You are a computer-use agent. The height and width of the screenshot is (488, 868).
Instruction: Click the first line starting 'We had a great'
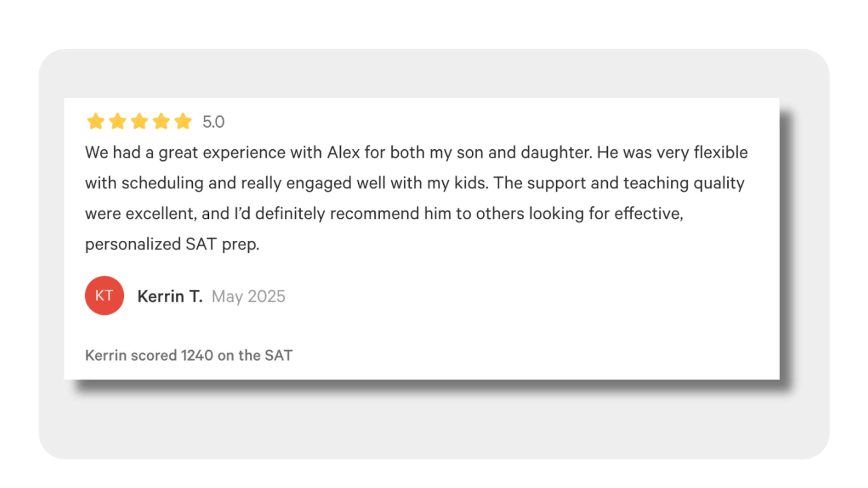point(416,153)
